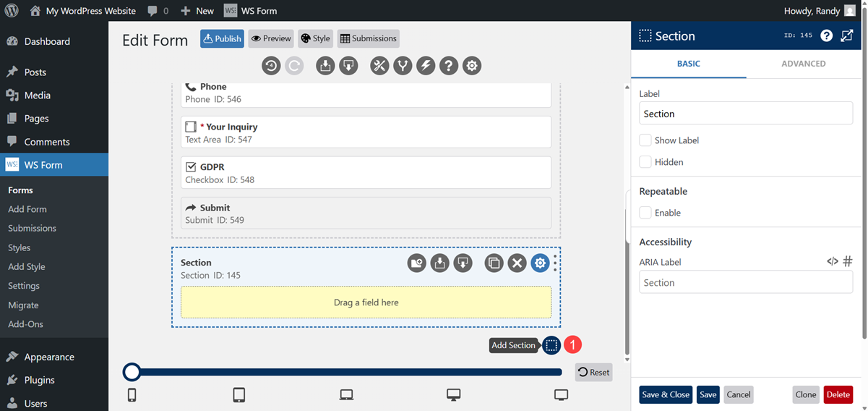Open the Tools wrench icon in form toolbar
The height and width of the screenshot is (411, 868).
[379, 66]
